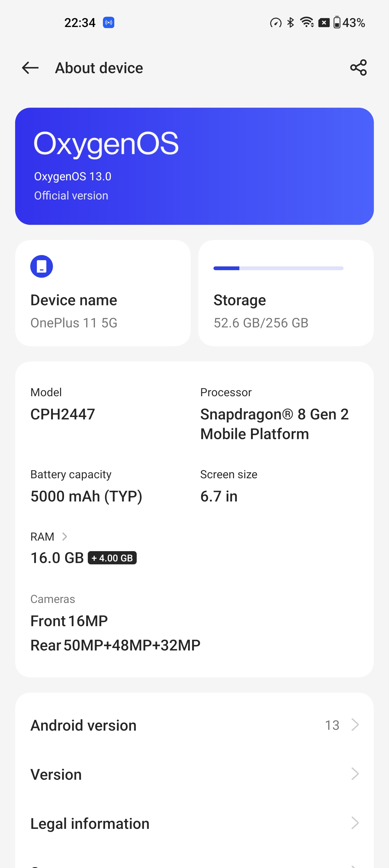389x868 pixels.
Task: Tap the +4.00 GB RAM expansion badge
Action: point(112,558)
